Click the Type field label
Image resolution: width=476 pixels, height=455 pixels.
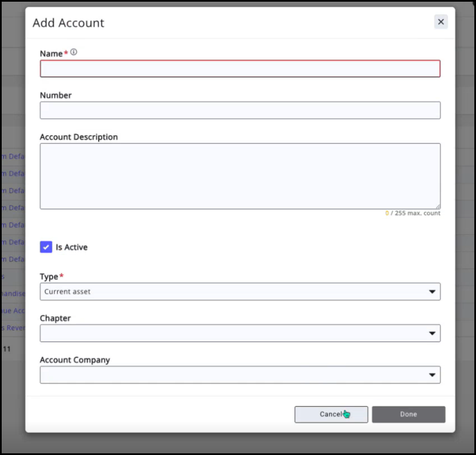(49, 277)
